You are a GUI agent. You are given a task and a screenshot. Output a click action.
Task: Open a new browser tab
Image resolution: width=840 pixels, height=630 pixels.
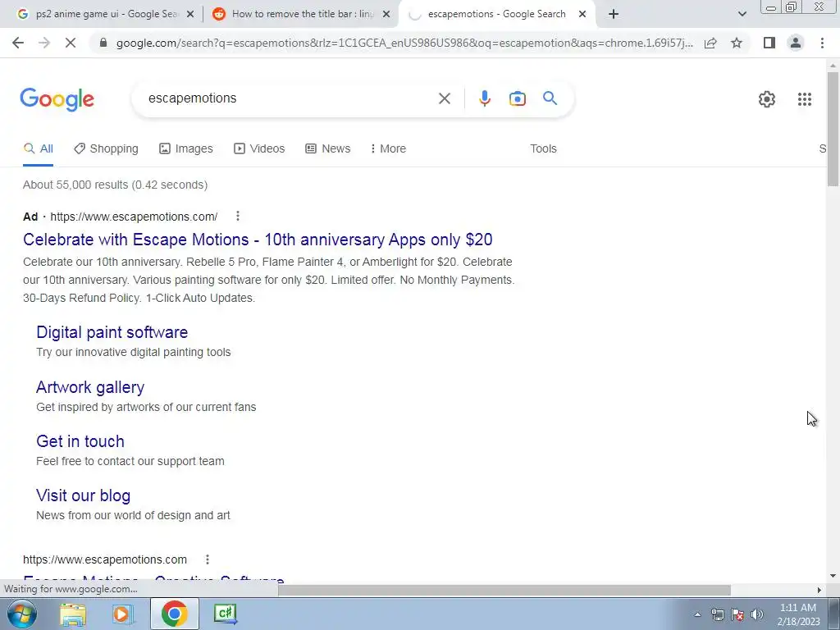pyautogui.click(x=614, y=15)
